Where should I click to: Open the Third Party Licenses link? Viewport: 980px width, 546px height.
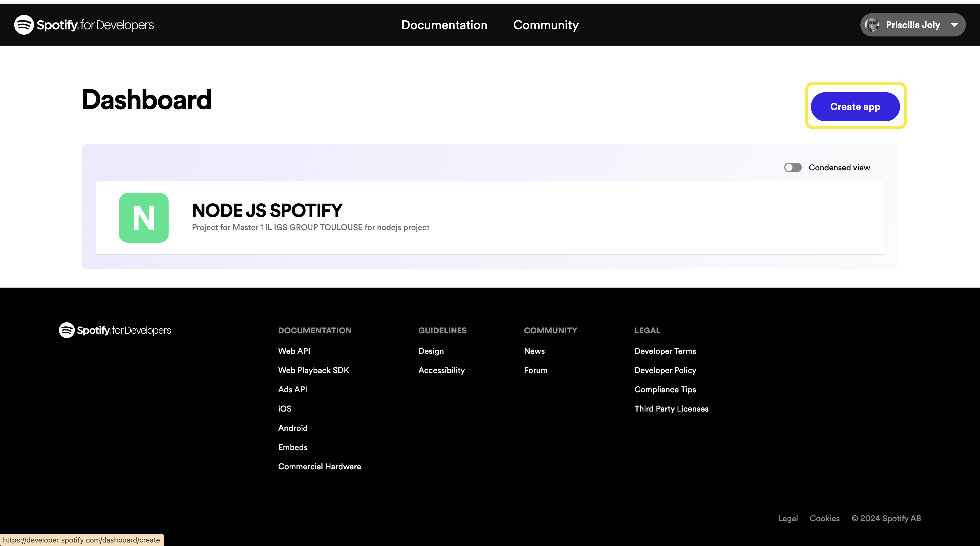coord(671,409)
